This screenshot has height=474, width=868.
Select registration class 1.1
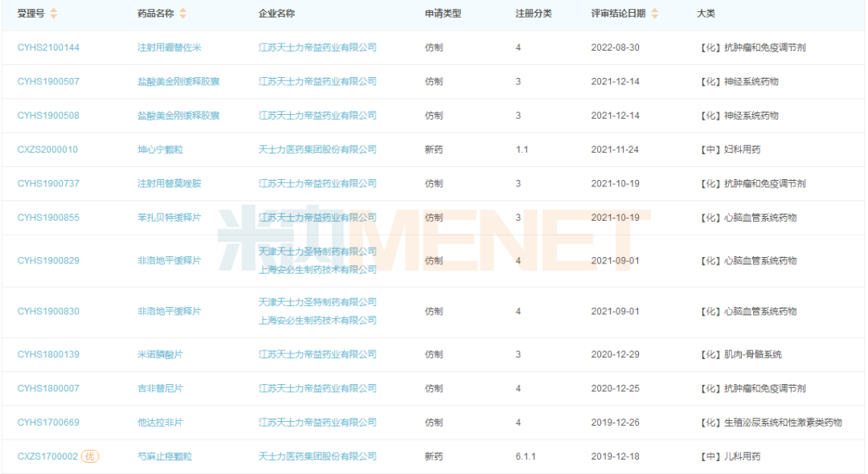click(x=522, y=149)
